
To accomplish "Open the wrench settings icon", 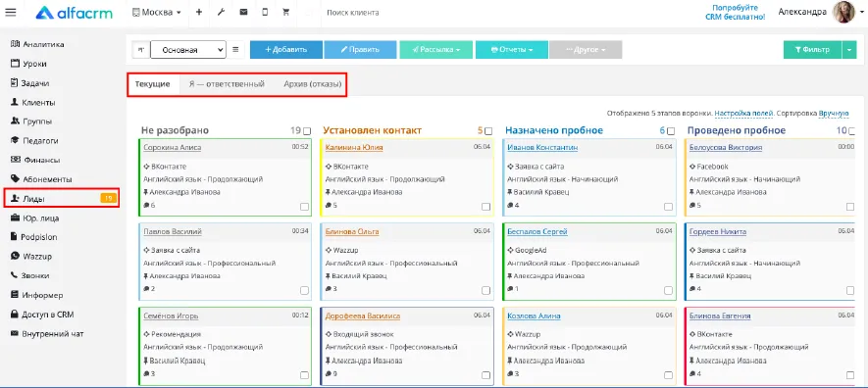I will (x=221, y=12).
